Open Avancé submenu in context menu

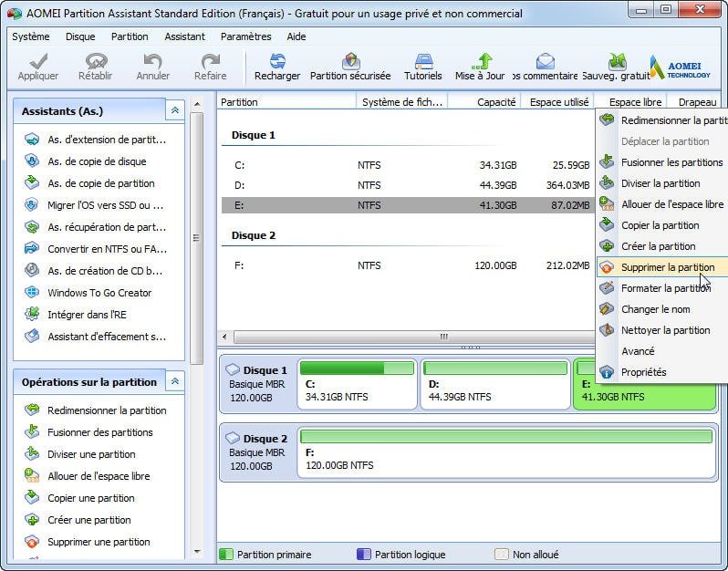tap(662, 351)
